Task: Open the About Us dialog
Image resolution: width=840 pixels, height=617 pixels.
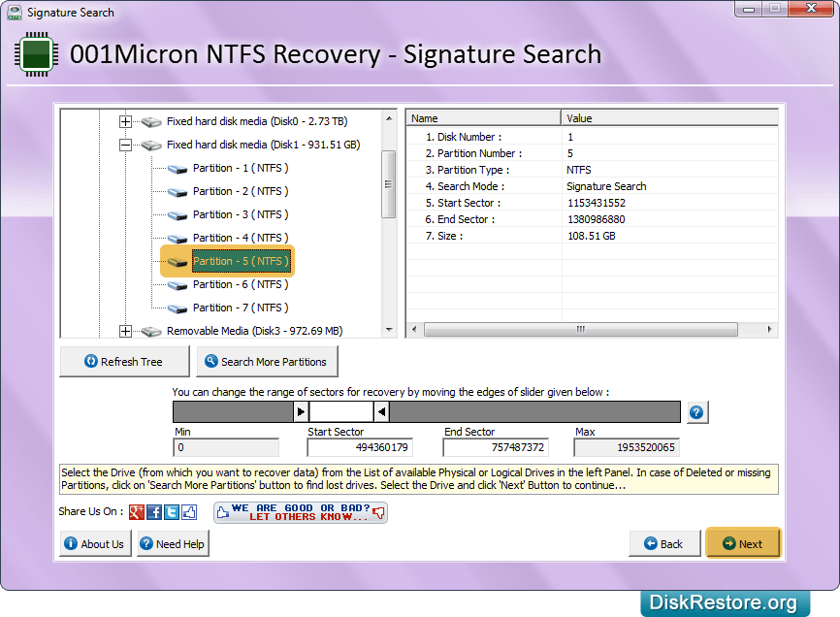Action: pyautogui.click(x=95, y=543)
